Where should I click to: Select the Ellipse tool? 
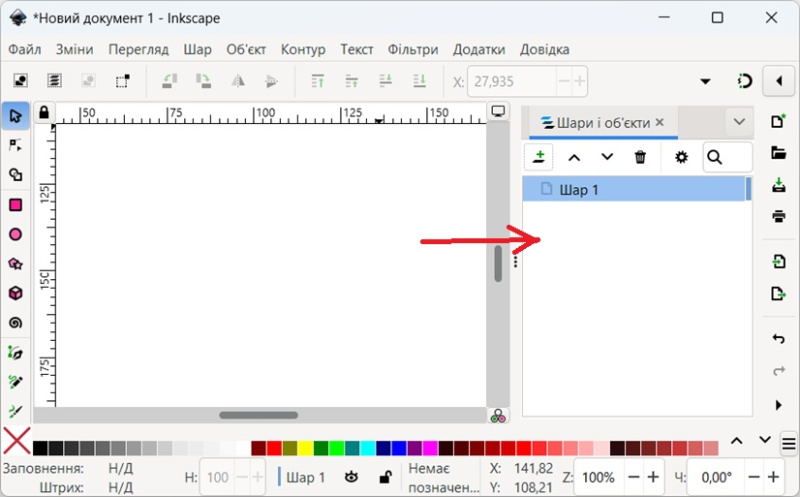click(x=15, y=235)
